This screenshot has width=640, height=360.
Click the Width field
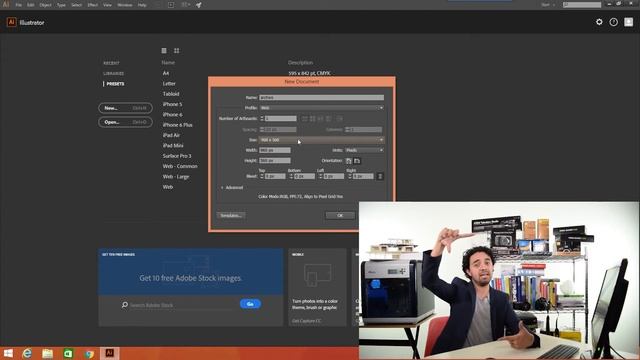click(x=275, y=150)
